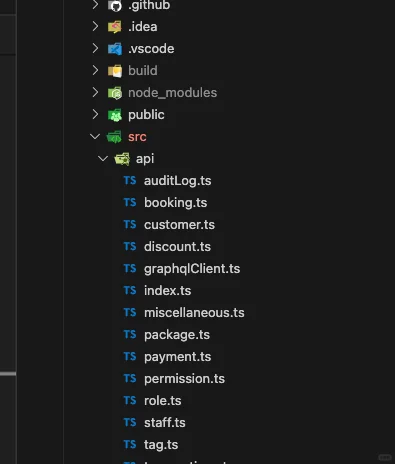Click the TS icon beside graphqlClient.ts
This screenshot has height=464, width=395.
coord(130,268)
